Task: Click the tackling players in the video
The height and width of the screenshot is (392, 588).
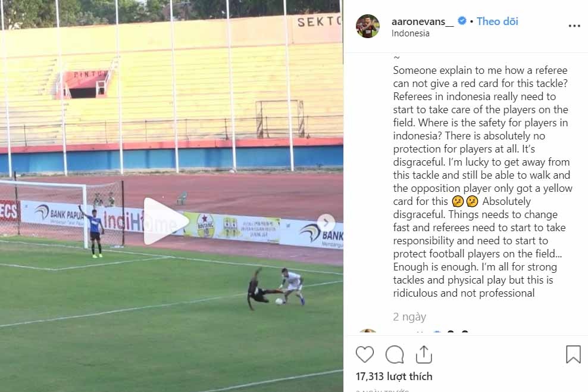Action: [x=275, y=288]
